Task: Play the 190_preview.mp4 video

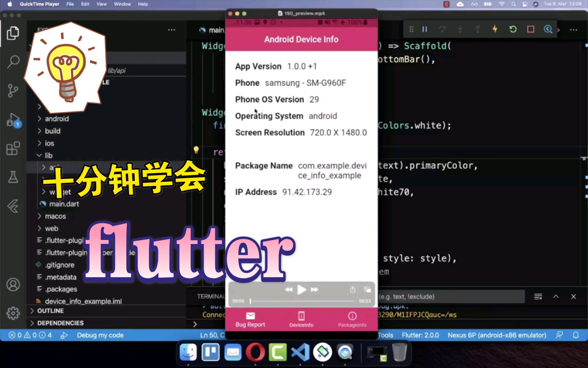Action: (x=301, y=290)
